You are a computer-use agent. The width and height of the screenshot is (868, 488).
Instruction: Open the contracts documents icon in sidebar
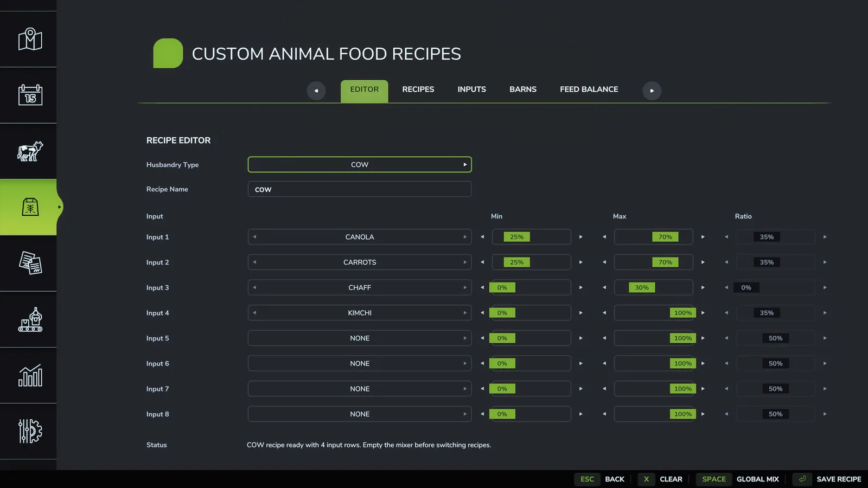[30, 263]
